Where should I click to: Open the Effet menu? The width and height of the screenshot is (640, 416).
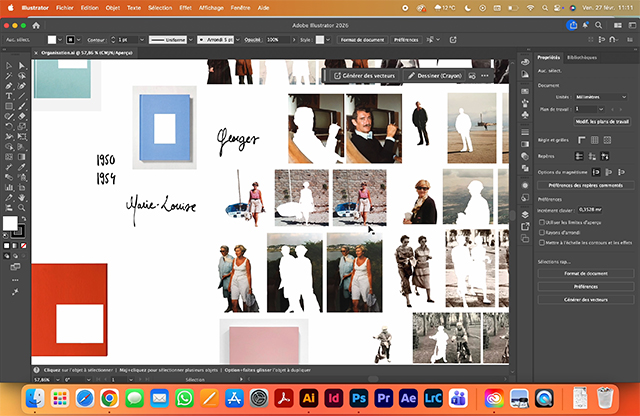(x=185, y=8)
